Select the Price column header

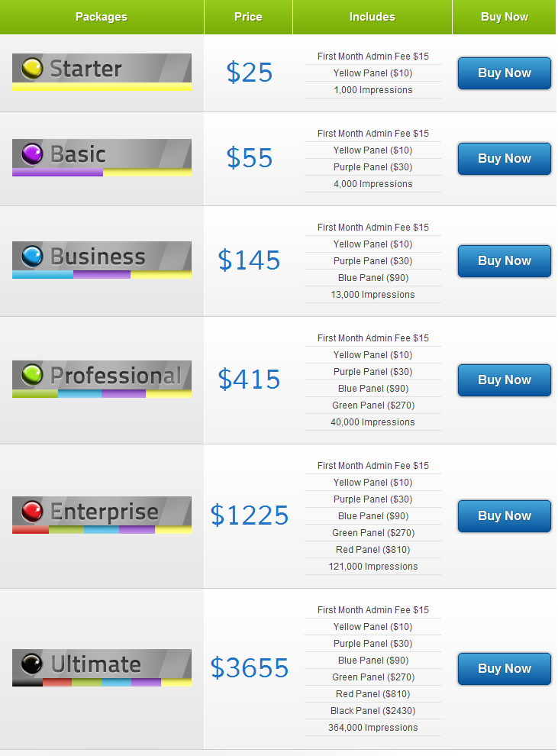coord(248,17)
